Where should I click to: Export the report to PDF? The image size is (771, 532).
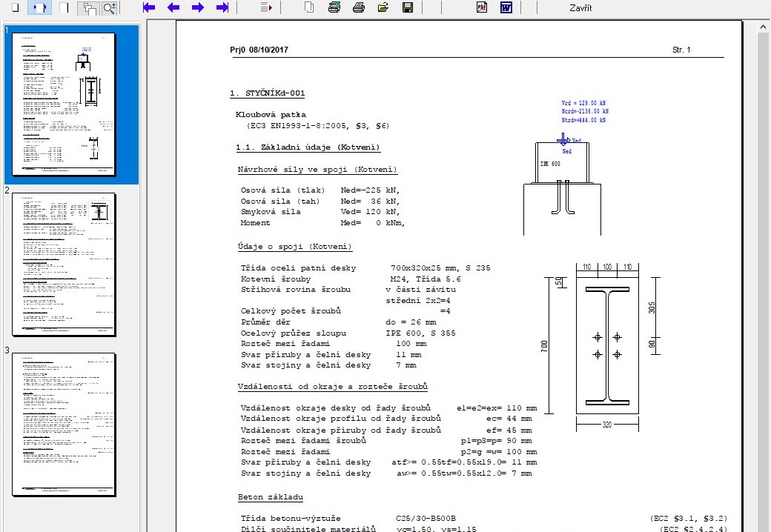tap(482, 7)
